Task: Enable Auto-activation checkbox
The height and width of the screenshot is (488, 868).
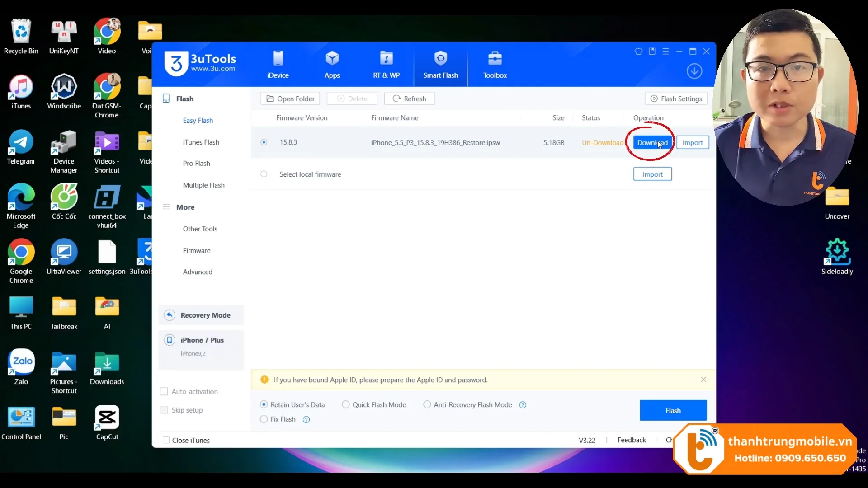Action: point(164,391)
